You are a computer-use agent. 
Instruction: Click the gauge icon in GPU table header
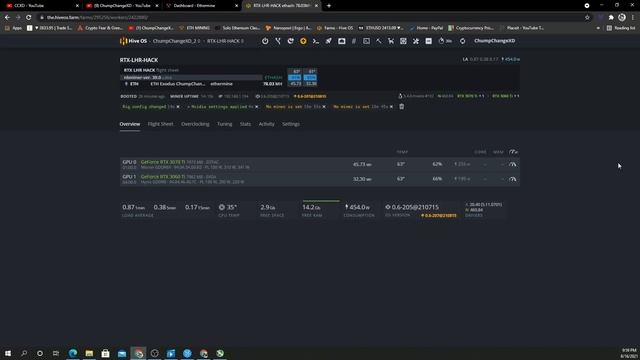pyautogui.click(x=513, y=152)
